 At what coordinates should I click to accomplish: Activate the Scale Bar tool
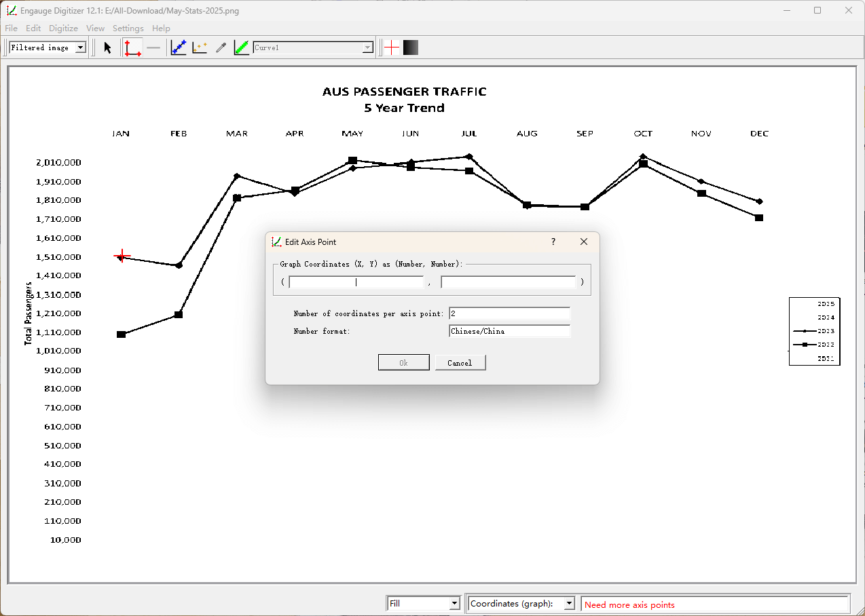point(153,47)
